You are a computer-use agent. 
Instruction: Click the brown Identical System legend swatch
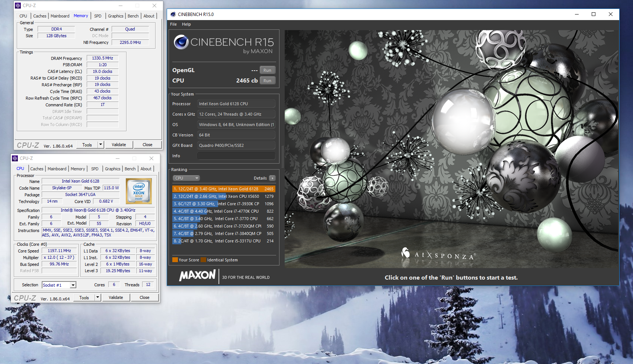tap(203, 260)
